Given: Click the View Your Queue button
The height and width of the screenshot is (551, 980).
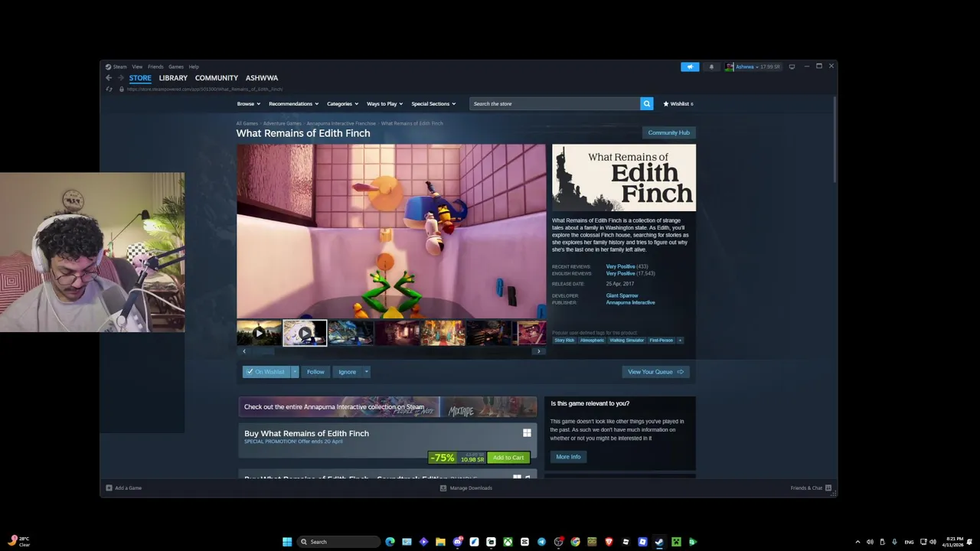Looking at the screenshot, I should pyautogui.click(x=655, y=372).
